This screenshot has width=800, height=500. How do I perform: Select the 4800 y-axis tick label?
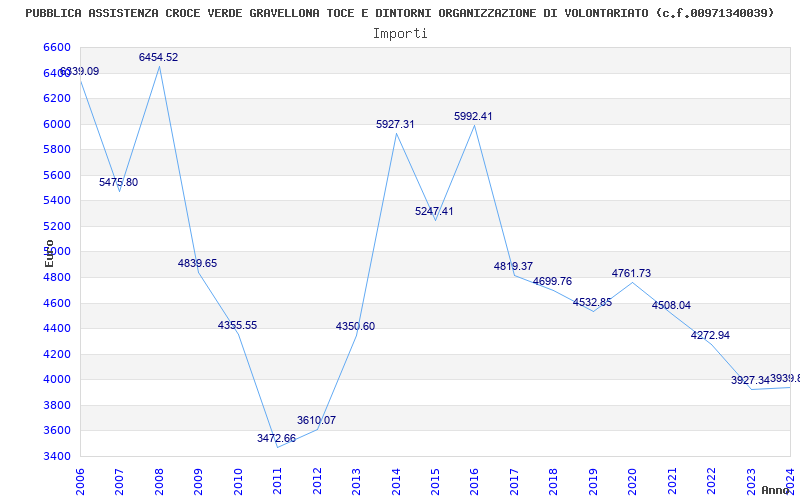(x=57, y=278)
